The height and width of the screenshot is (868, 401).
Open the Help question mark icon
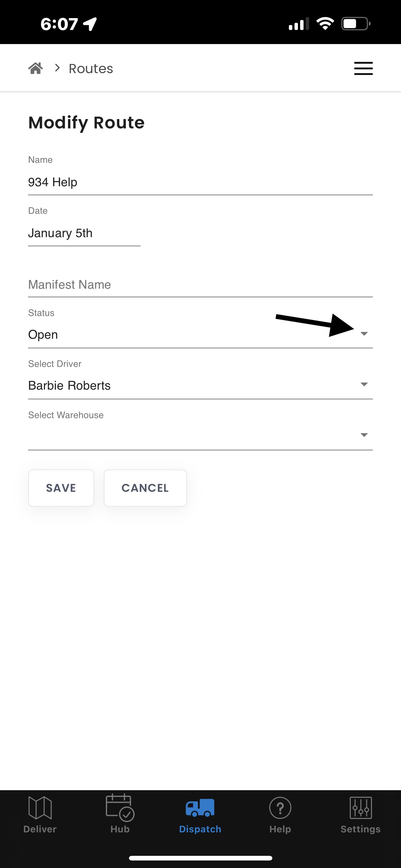[x=280, y=808]
